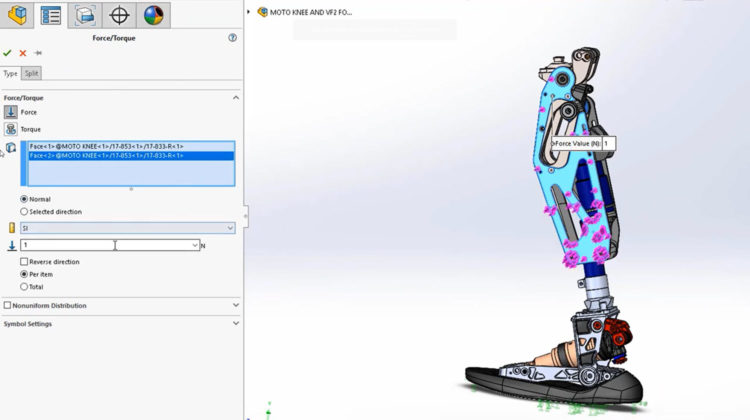The width and height of the screenshot is (750, 420).
Task: Expand the Symbol Settings section
Action: tap(236, 324)
